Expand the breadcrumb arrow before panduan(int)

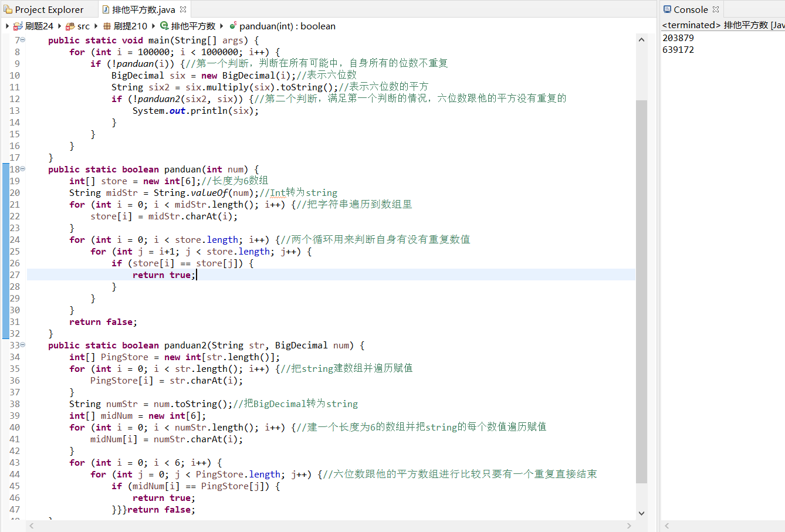coord(221,26)
